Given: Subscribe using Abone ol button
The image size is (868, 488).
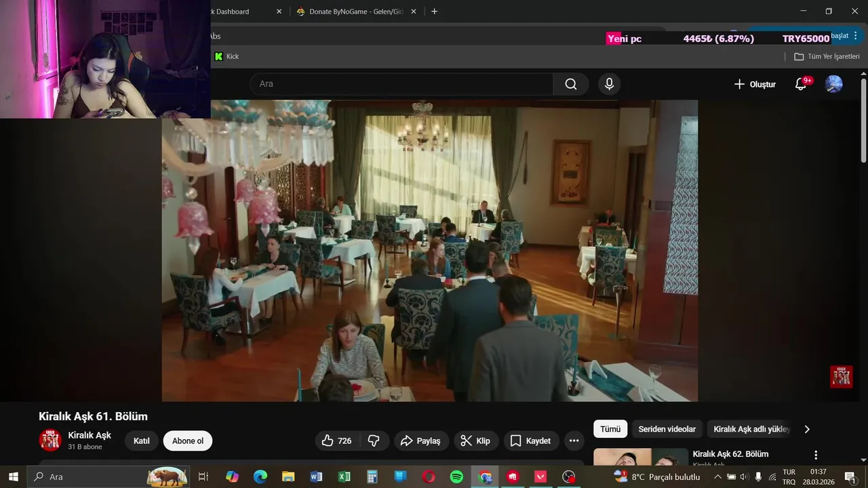Looking at the screenshot, I should pos(188,441).
